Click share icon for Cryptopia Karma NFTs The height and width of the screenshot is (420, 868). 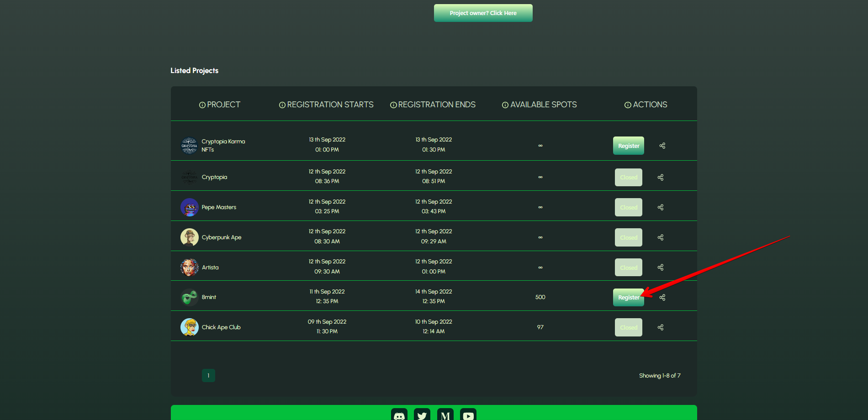(x=662, y=146)
